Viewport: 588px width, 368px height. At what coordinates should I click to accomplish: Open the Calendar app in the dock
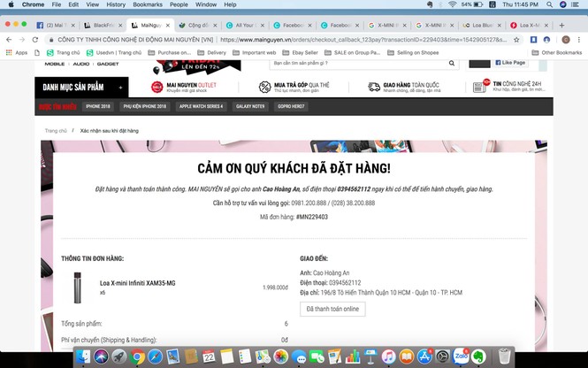pyautogui.click(x=209, y=356)
